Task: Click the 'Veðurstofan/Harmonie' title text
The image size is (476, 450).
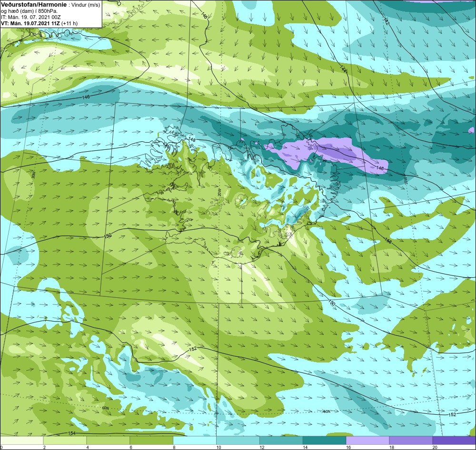Action: point(34,5)
